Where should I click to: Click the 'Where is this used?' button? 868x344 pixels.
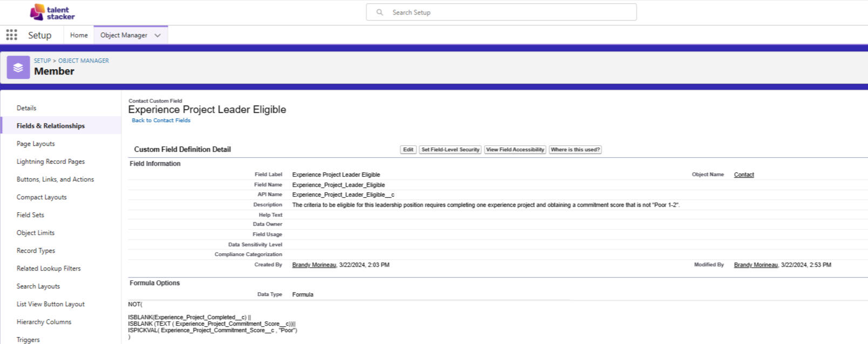click(575, 150)
